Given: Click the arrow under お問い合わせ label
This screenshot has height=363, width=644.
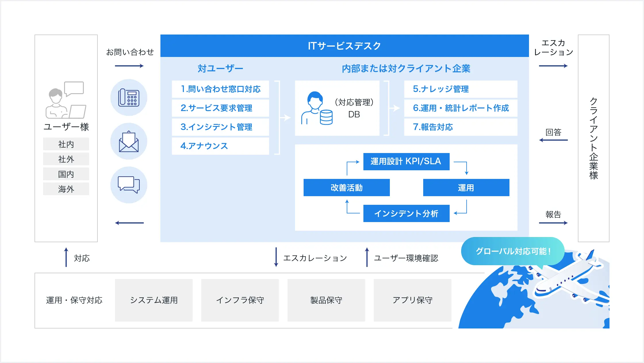Looking at the screenshot, I should 129,66.
